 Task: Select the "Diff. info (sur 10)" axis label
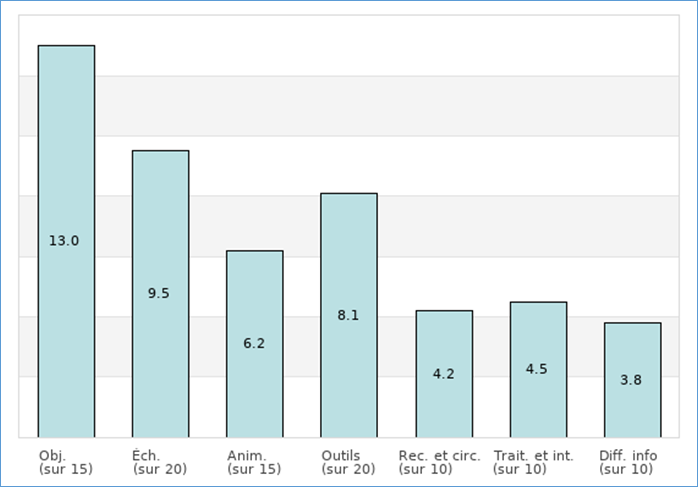click(x=628, y=463)
